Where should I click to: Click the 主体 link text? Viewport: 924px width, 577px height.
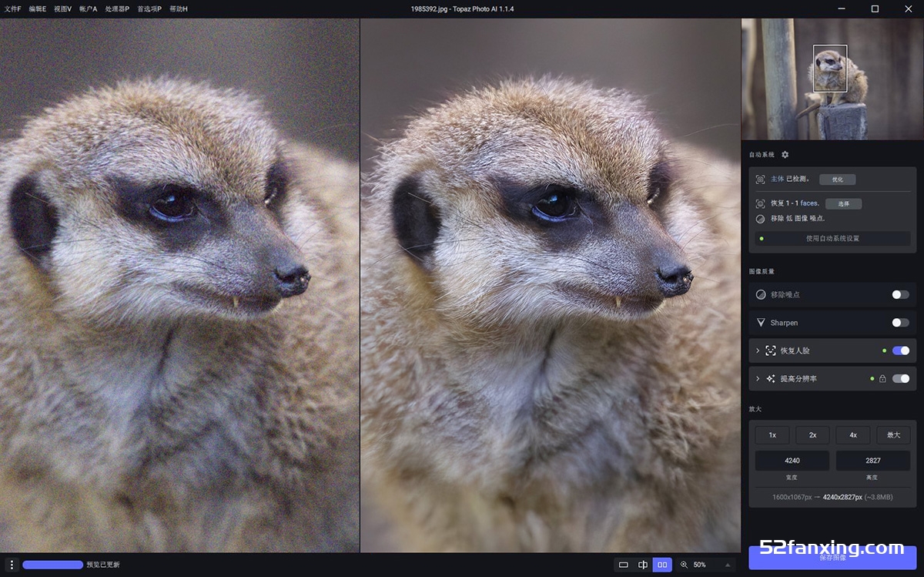[777, 179]
